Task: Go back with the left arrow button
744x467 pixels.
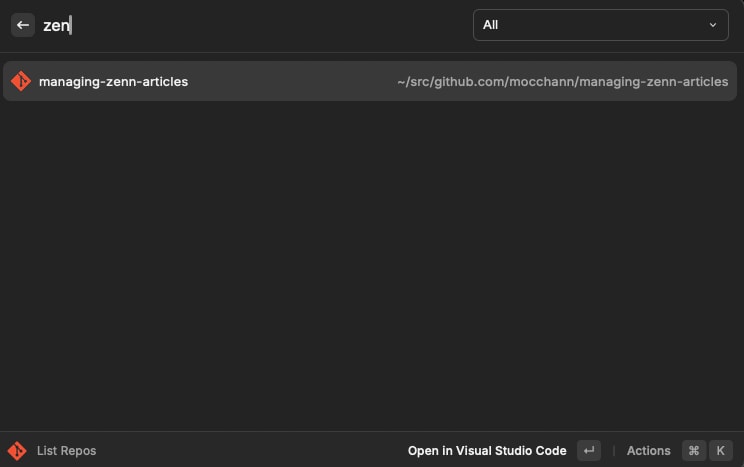Action: coord(23,25)
